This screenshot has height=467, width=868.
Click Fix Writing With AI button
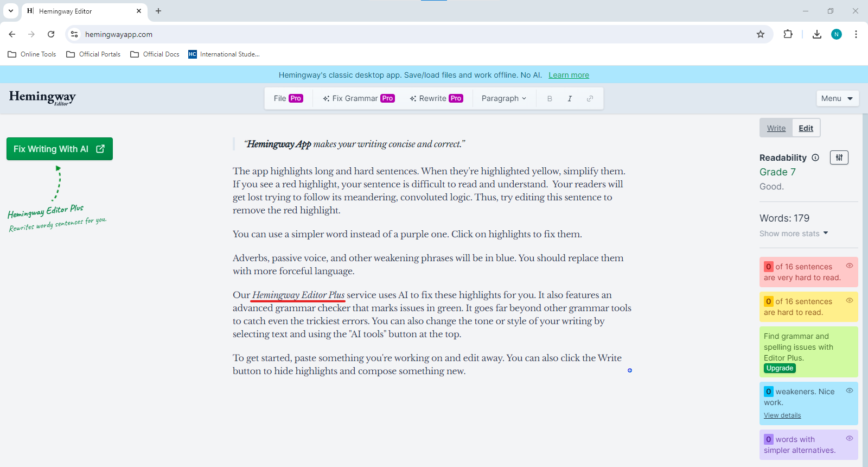tap(60, 149)
